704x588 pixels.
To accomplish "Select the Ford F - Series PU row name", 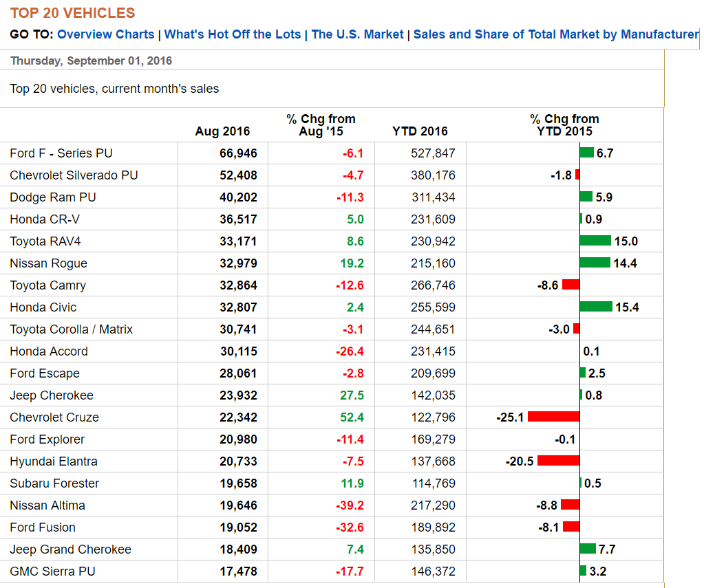I will 61,153.
